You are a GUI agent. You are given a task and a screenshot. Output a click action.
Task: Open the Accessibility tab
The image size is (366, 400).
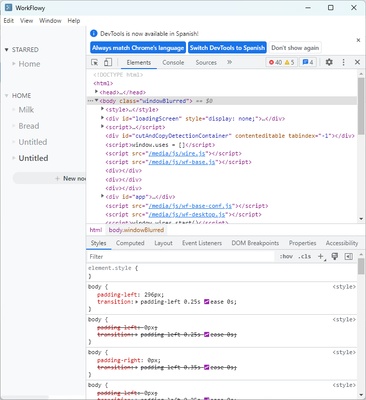point(342,243)
